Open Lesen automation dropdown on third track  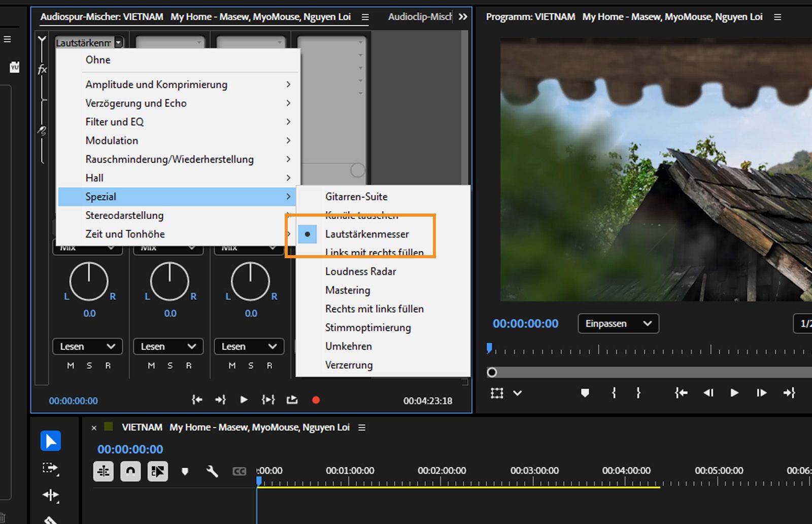coord(249,346)
